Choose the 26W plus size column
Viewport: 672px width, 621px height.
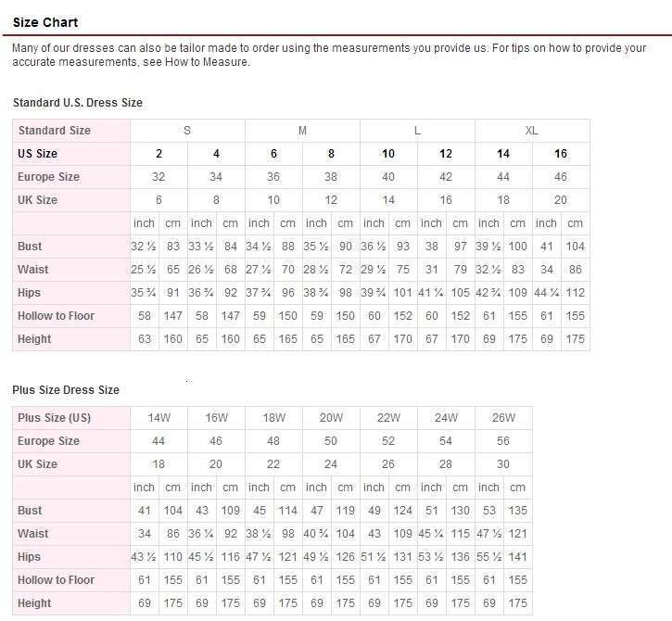pos(503,418)
